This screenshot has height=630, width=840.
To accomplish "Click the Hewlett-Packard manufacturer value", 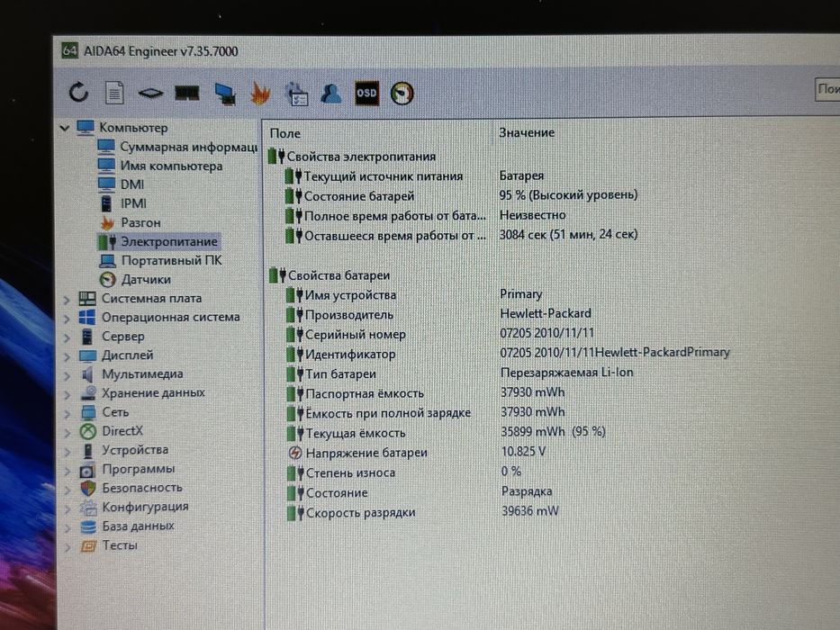I will pyautogui.click(x=546, y=313).
